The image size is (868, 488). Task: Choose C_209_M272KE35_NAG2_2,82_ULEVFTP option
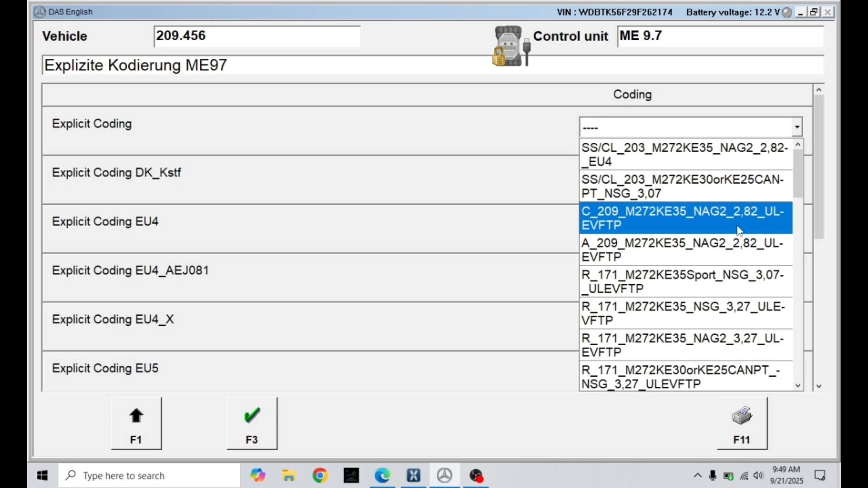pyautogui.click(x=686, y=218)
